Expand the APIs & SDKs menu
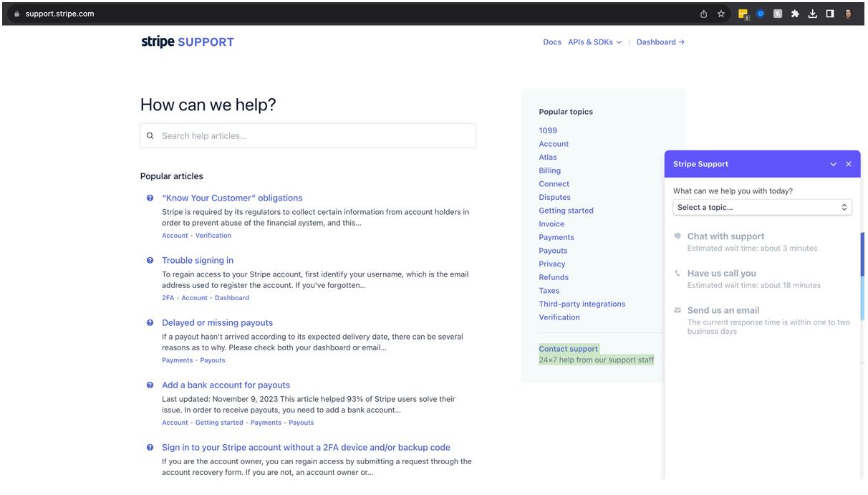 click(x=594, y=42)
